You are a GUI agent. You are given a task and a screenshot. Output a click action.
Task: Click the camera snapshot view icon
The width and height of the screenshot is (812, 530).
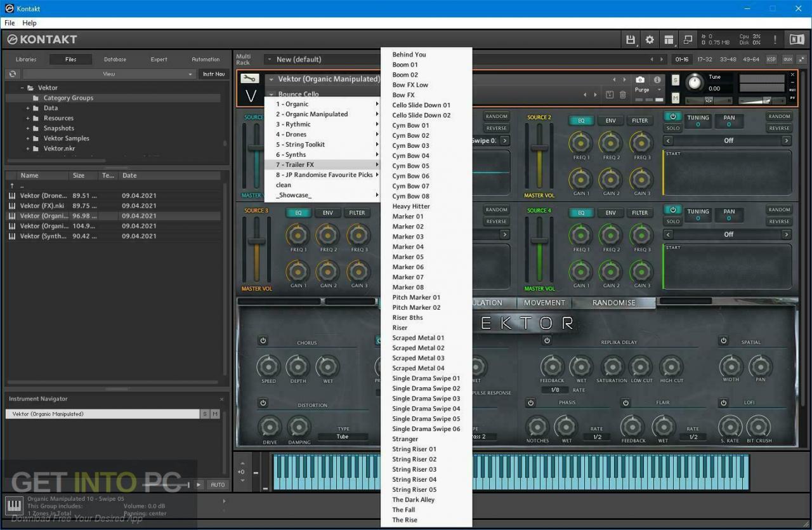[x=640, y=79]
